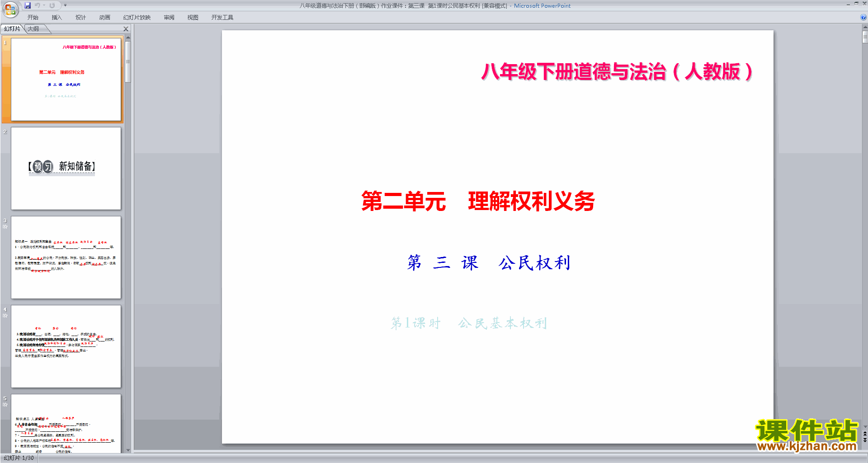The image size is (868, 463).
Task: Open the round Office button menu
Action: coord(10,9)
